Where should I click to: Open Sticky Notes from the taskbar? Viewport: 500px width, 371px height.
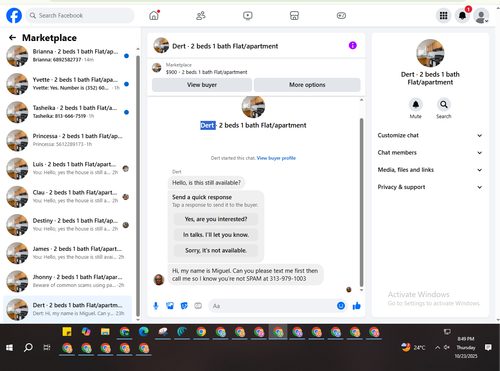(x=67, y=332)
